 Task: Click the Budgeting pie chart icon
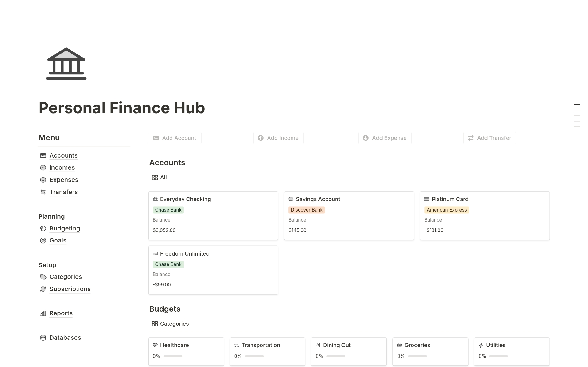[43, 228]
